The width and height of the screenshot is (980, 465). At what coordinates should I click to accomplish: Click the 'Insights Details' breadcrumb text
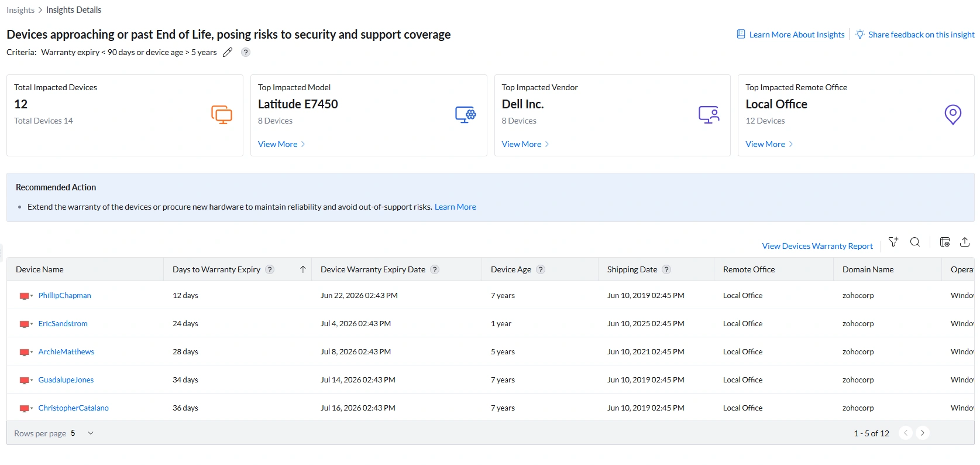tap(74, 10)
